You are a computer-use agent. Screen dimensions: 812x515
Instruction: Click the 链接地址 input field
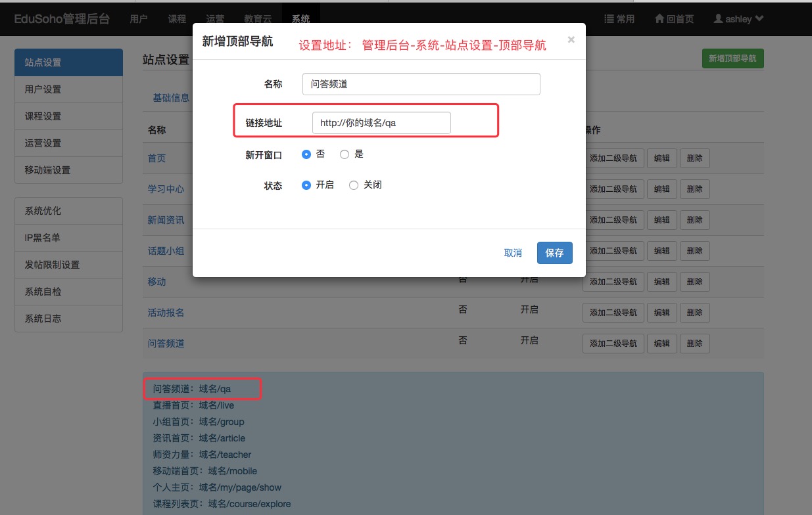point(381,123)
